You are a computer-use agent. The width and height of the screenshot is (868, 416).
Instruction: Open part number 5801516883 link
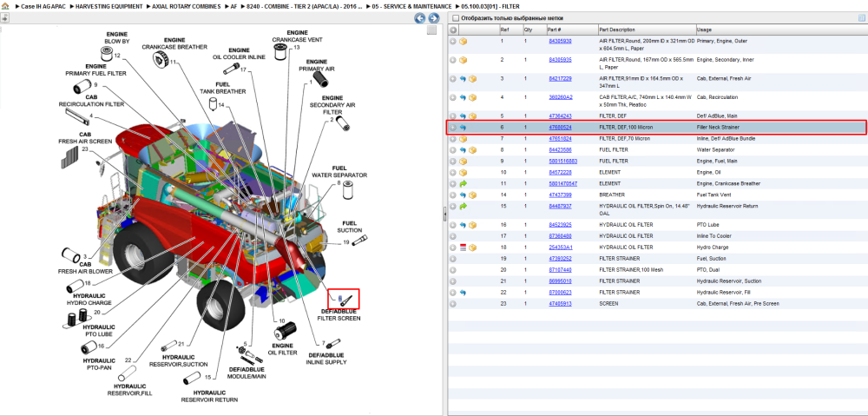(x=563, y=161)
